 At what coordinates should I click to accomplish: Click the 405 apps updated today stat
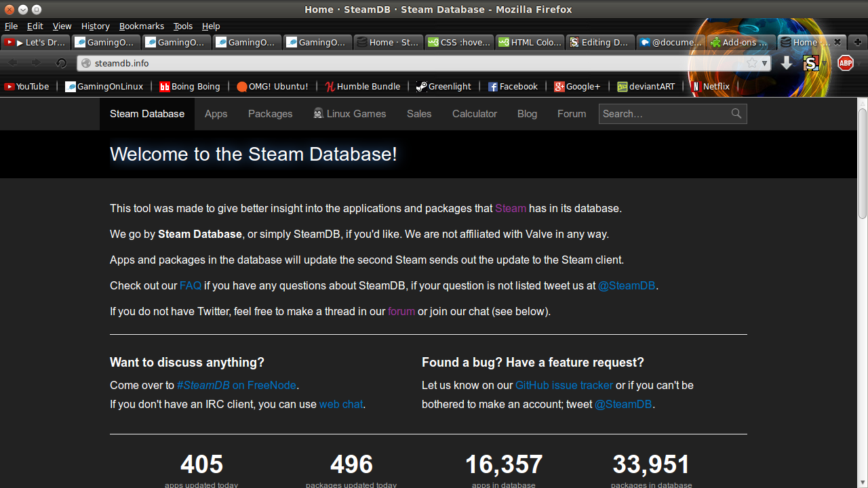click(x=201, y=469)
